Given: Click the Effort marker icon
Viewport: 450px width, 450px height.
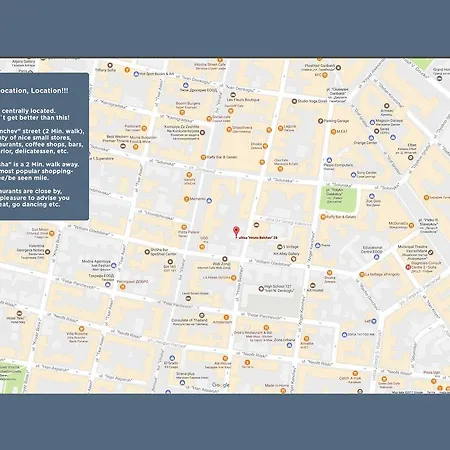Looking at the screenshot, I should [411, 157].
